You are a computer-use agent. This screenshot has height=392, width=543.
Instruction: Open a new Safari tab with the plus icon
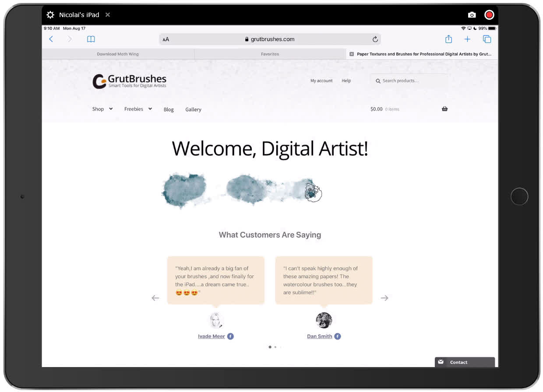(x=467, y=39)
